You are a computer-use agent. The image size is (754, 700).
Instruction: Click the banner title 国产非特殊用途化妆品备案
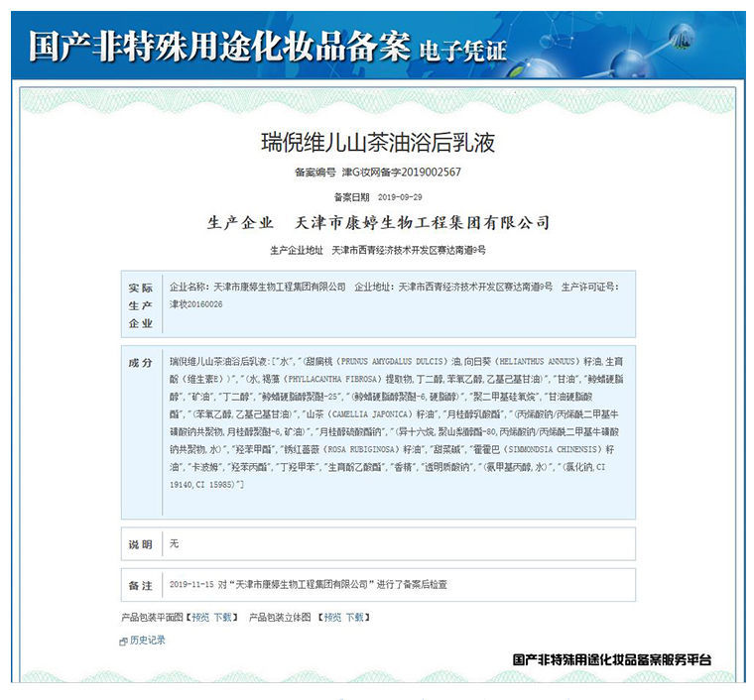point(220,47)
